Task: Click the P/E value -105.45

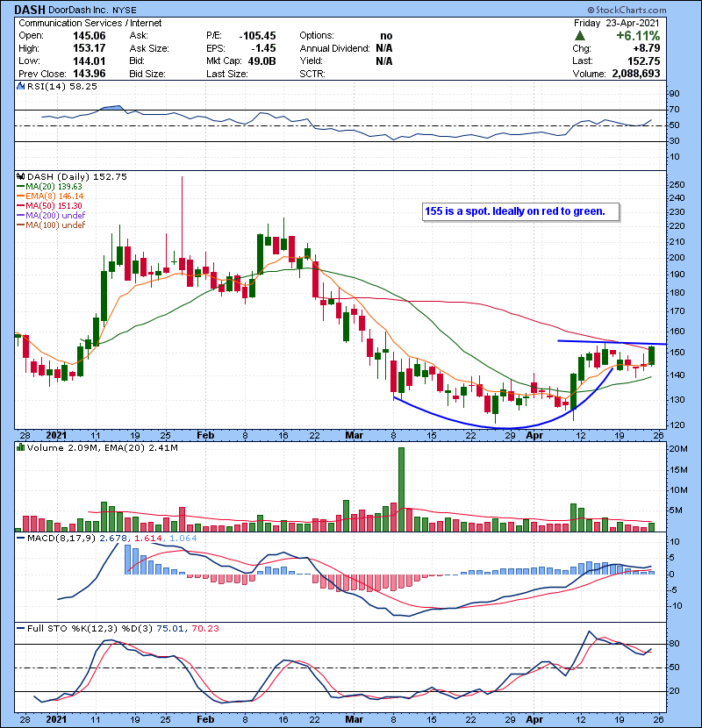Action: coord(257,36)
